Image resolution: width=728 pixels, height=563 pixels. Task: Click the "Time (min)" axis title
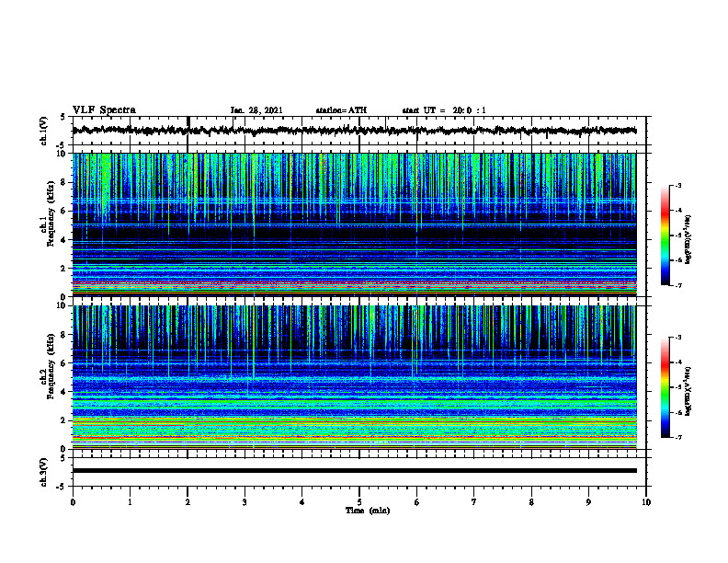coord(368,511)
